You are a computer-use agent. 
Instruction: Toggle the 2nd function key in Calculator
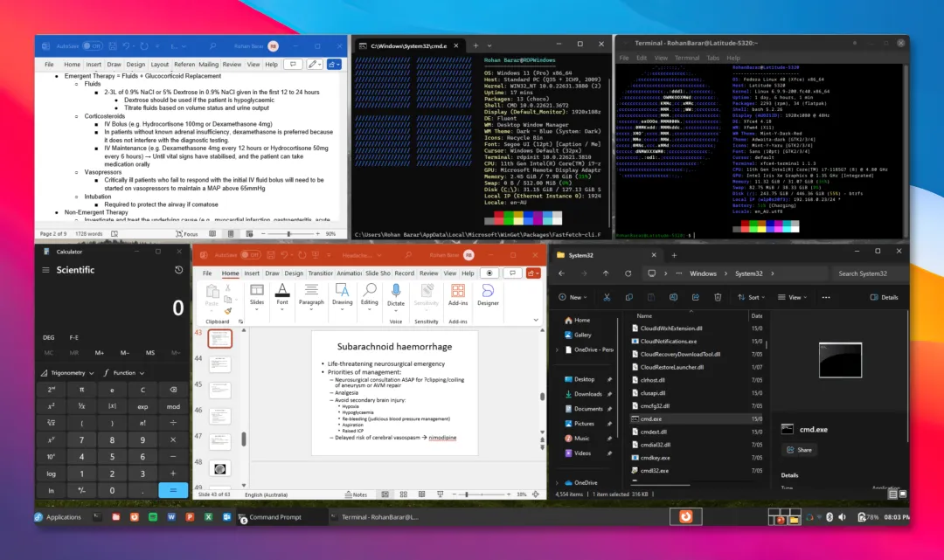pos(52,390)
